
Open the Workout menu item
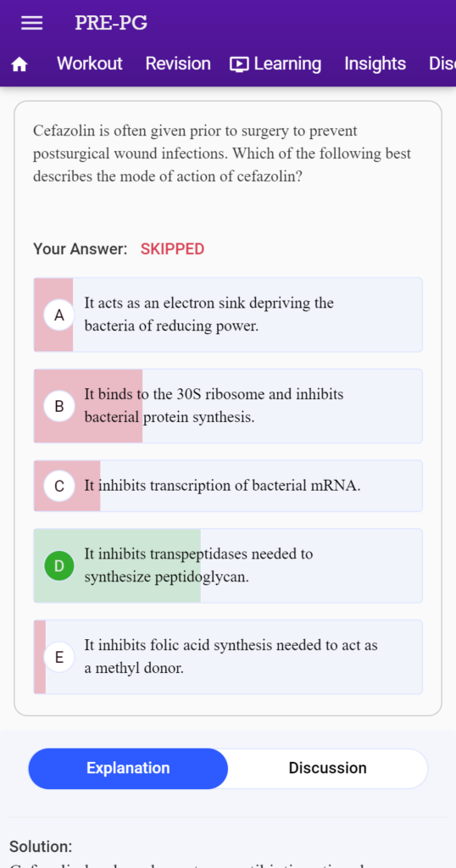[x=90, y=64]
